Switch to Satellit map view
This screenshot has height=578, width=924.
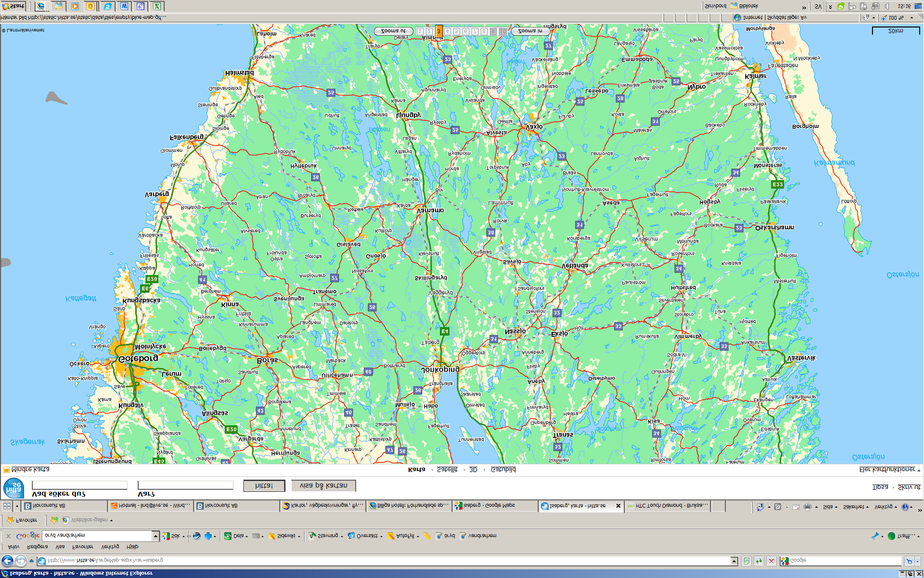pos(447,470)
